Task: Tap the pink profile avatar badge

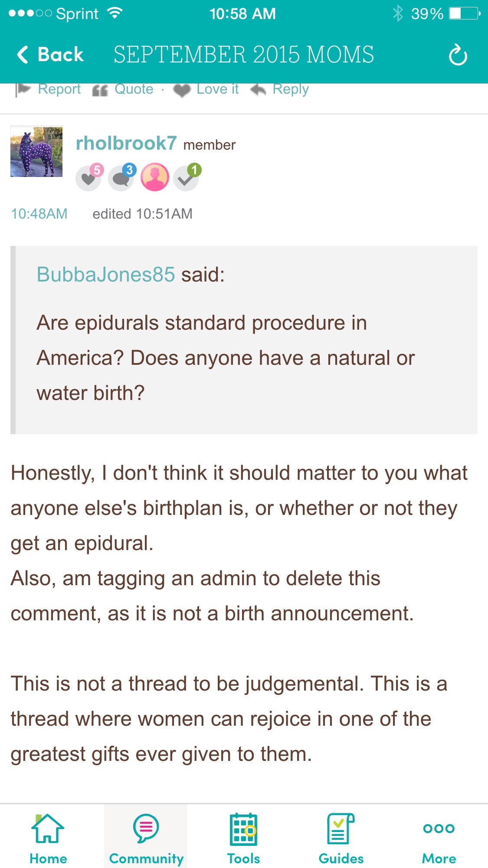Action: pyautogui.click(x=154, y=177)
